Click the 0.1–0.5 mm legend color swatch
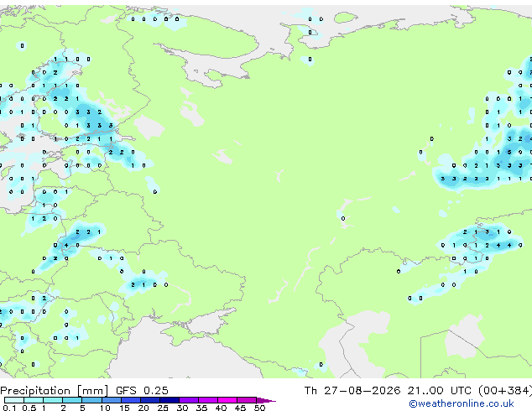 click(x=14, y=400)
